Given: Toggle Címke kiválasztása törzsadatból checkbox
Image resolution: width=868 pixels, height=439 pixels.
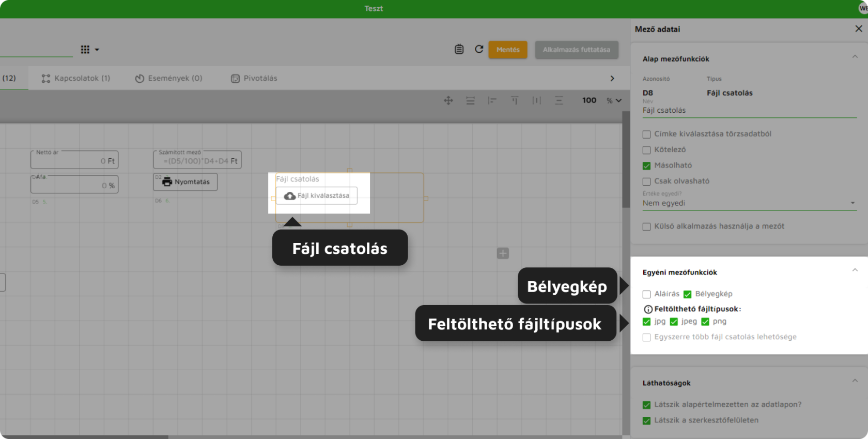Looking at the screenshot, I should (x=646, y=134).
